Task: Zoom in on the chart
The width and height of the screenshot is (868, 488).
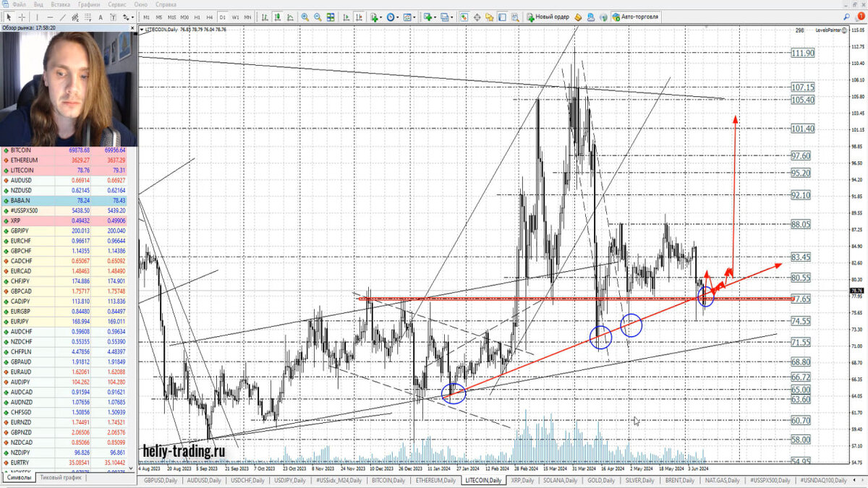Action: point(305,16)
